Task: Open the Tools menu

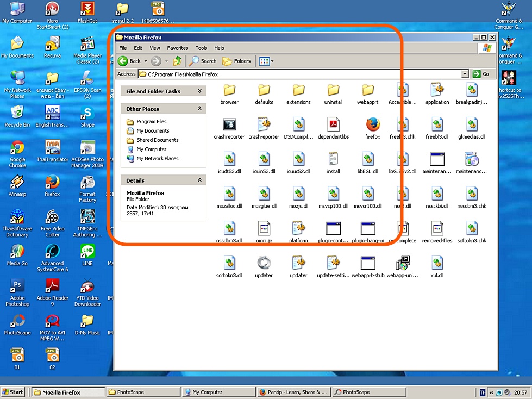Action: (x=201, y=48)
